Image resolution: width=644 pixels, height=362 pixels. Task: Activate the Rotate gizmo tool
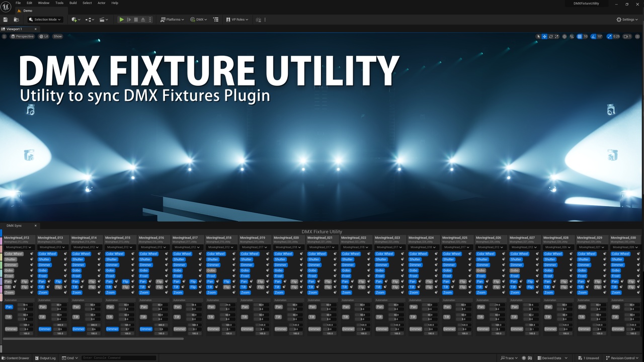point(550,36)
